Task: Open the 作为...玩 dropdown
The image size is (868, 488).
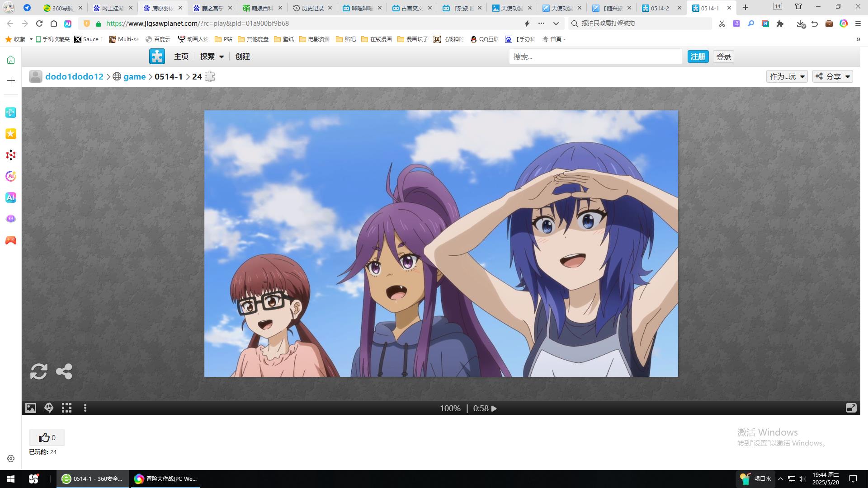Action: click(787, 76)
